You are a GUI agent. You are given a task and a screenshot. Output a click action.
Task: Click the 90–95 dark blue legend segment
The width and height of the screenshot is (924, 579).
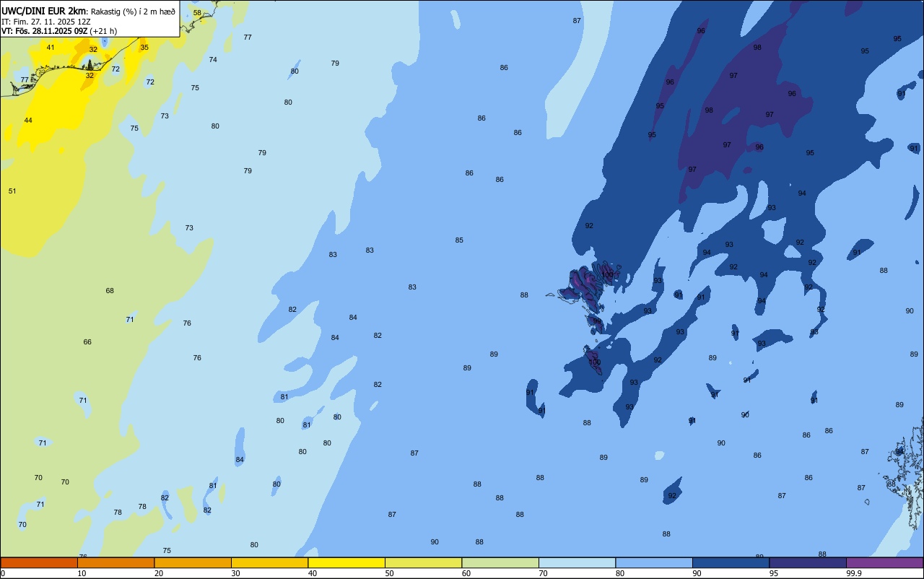[x=731, y=562]
